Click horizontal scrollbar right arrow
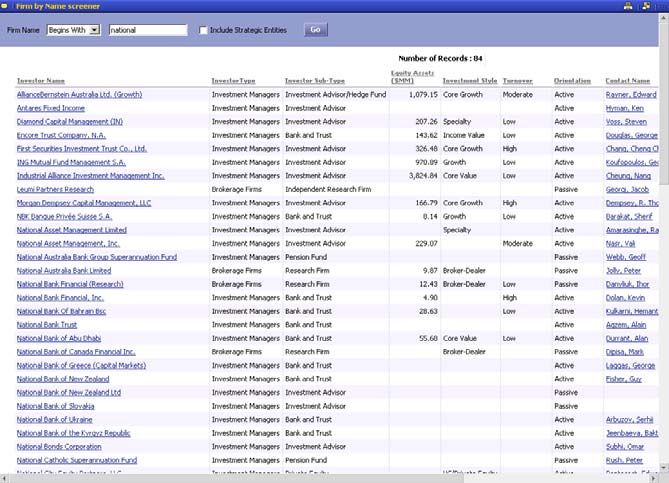Screen dimensions: 669x483 pyautogui.click(x=654, y=478)
